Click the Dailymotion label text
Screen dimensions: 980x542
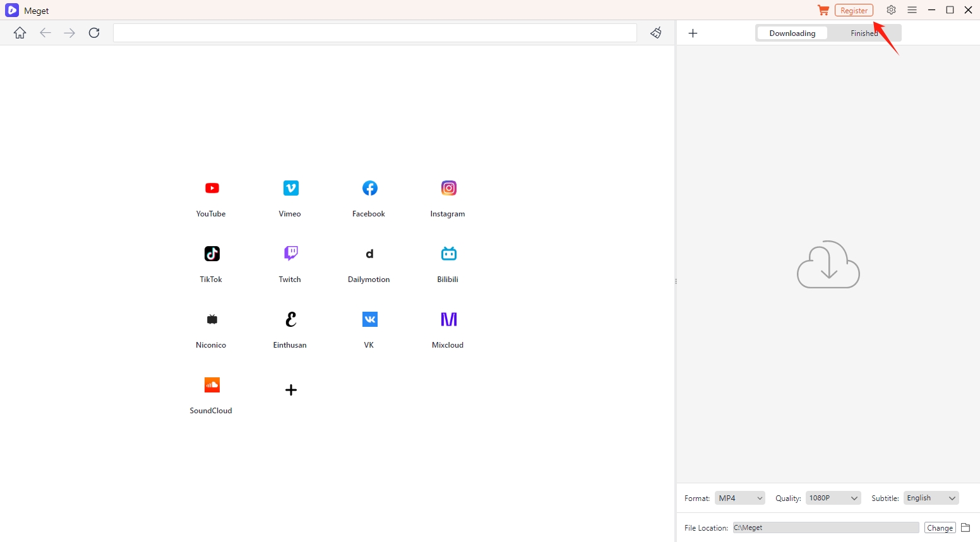coord(369,280)
